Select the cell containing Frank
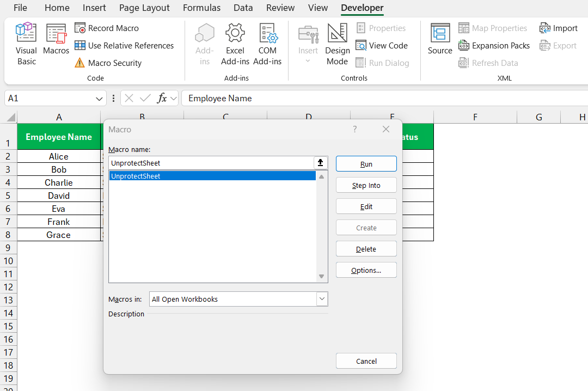588x391 pixels. click(x=59, y=222)
